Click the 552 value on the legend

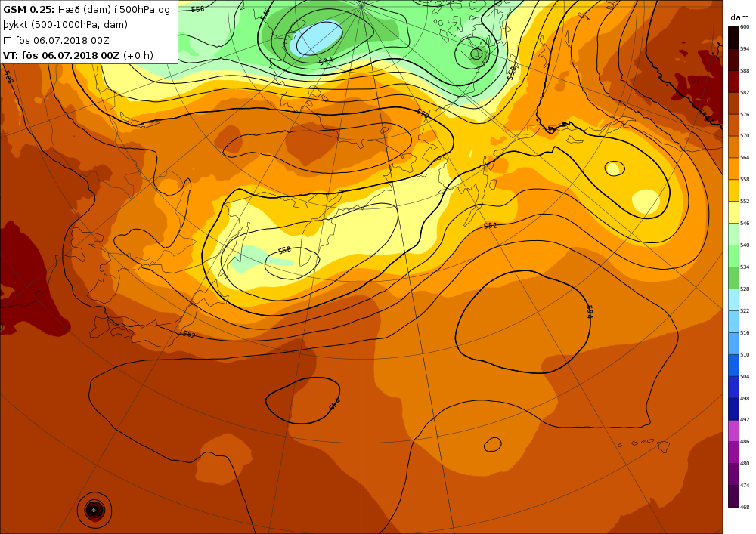(x=745, y=202)
